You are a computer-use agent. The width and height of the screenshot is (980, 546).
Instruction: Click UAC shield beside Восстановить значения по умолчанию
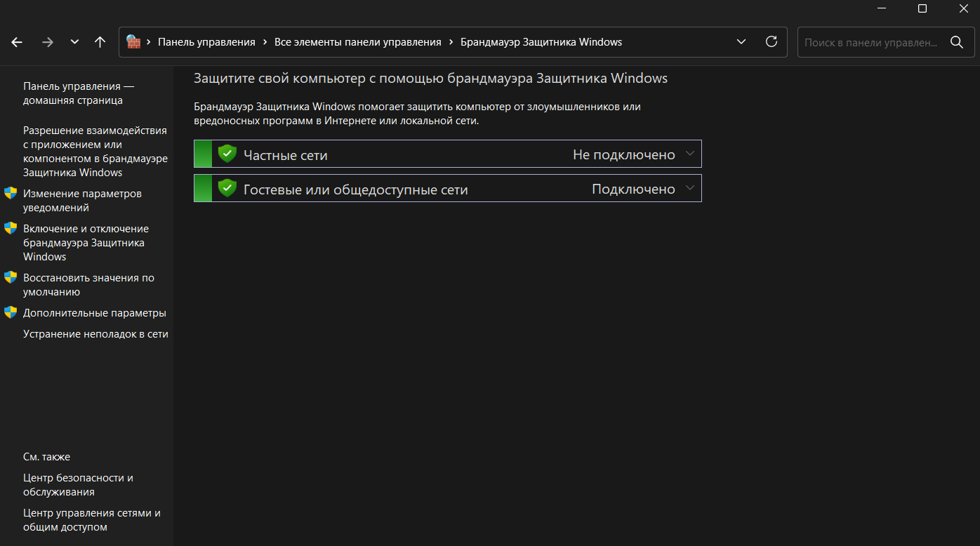[11, 277]
